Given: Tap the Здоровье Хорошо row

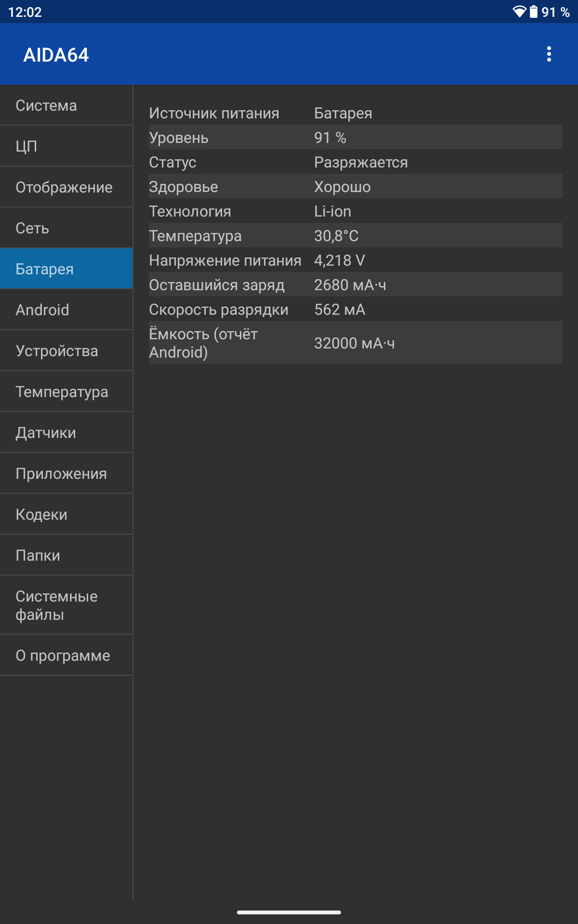Looking at the screenshot, I should [x=355, y=187].
